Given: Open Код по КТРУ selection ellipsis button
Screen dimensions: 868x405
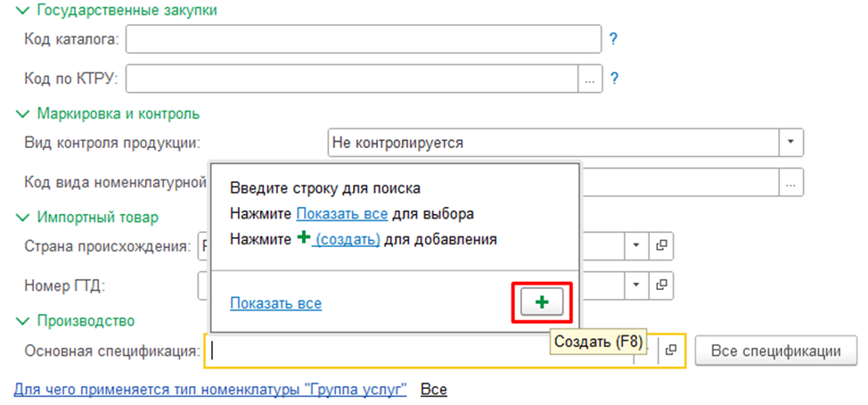Looking at the screenshot, I should tap(590, 79).
